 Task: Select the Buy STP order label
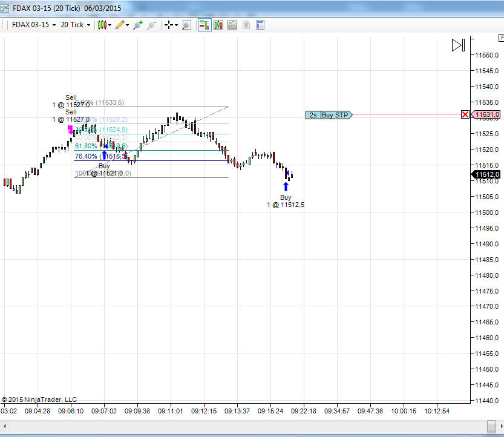pos(336,115)
